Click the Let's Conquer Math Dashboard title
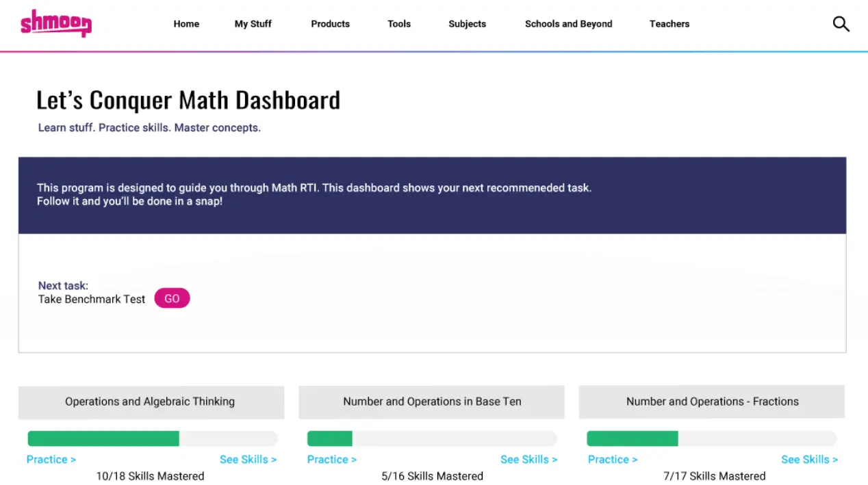868x485 pixels. [x=188, y=101]
